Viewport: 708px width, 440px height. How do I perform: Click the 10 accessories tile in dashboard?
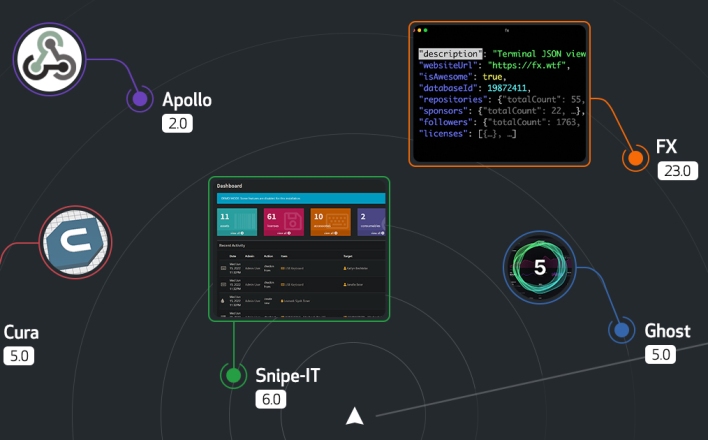[x=331, y=222]
